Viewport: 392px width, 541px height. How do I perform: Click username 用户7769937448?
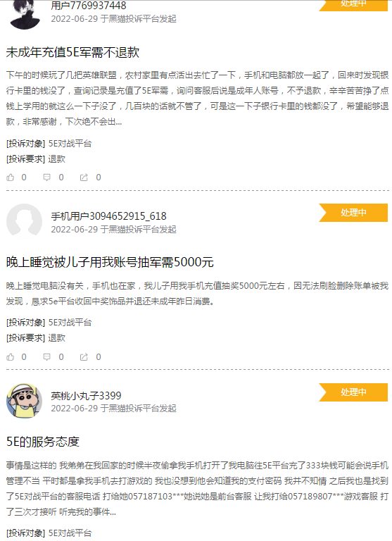(89, 6)
